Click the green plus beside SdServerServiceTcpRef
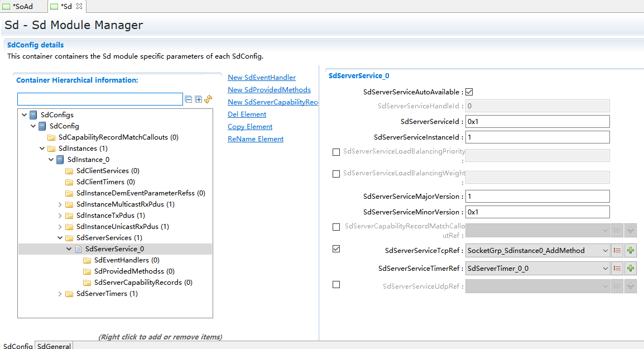The height and width of the screenshot is (349, 644). tap(631, 251)
